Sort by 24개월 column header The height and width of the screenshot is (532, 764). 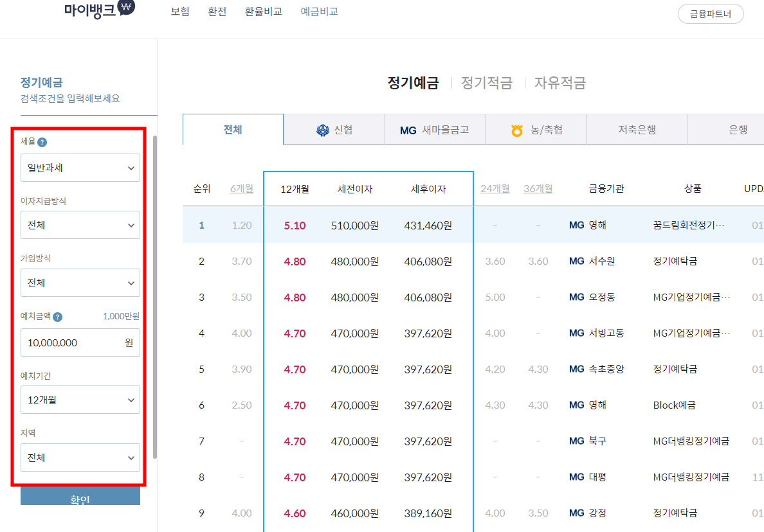[495, 188]
